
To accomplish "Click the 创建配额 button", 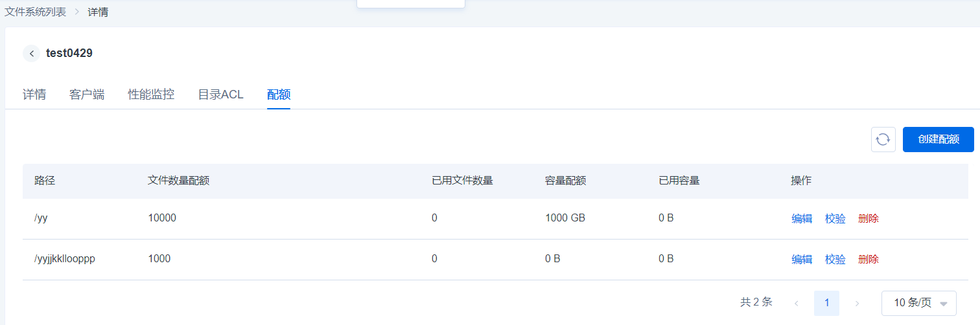I will point(938,139).
